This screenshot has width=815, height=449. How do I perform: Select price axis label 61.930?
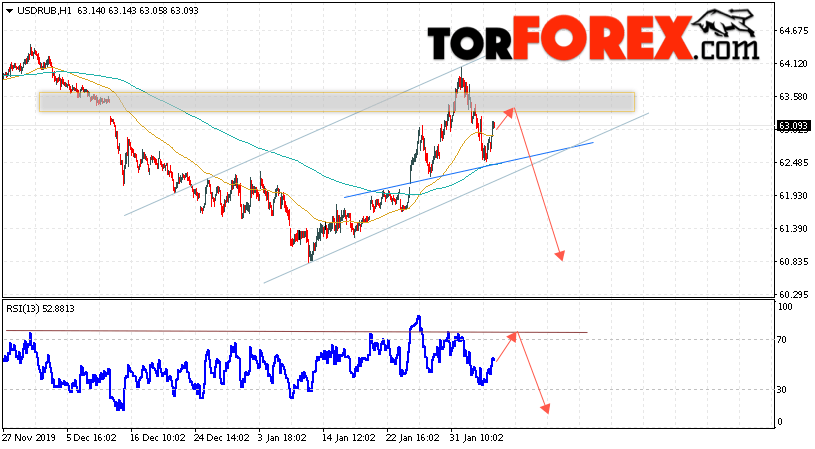[x=793, y=195]
